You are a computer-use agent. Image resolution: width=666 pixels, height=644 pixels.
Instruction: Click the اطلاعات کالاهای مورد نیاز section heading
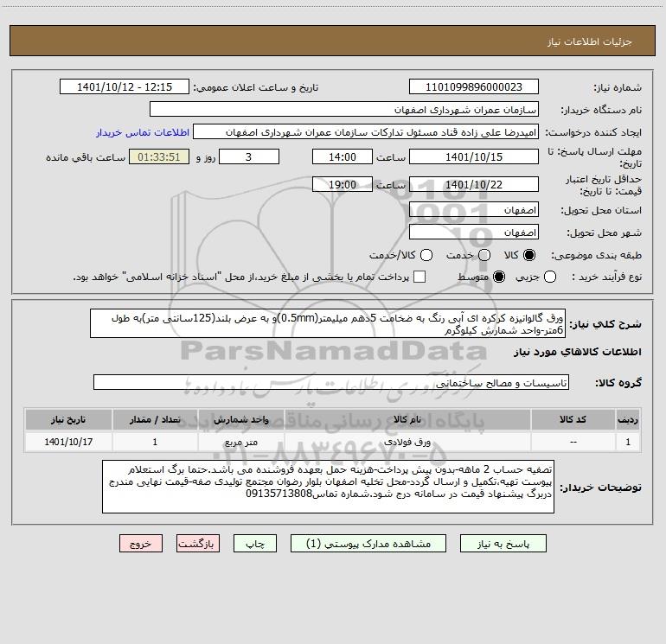(x=578, y=352)
